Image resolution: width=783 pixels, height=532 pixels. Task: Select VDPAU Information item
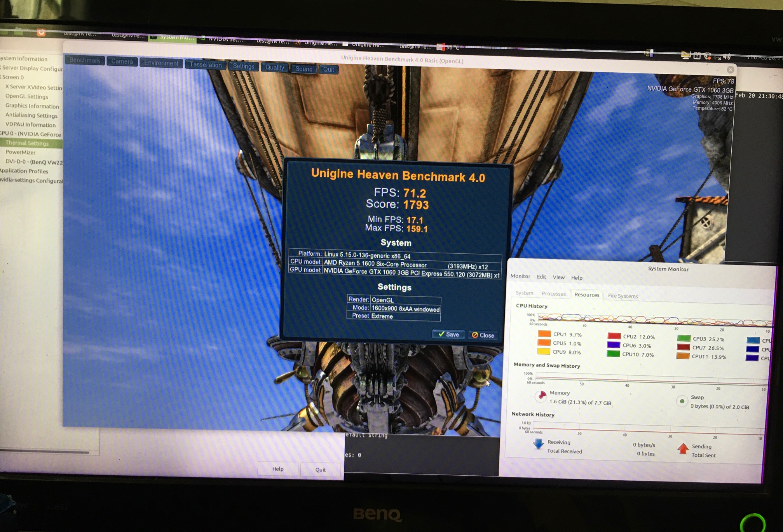tap(30, 124)
